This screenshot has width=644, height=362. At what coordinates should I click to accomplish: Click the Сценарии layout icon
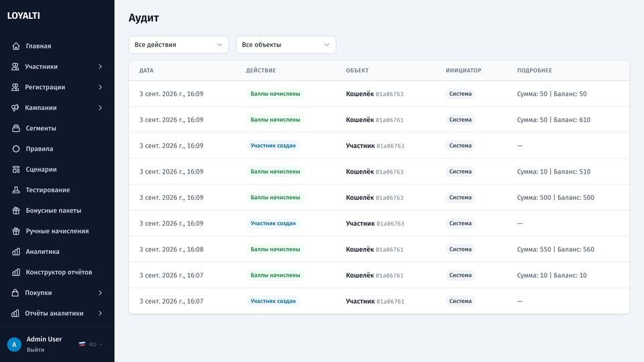[16, 169]
